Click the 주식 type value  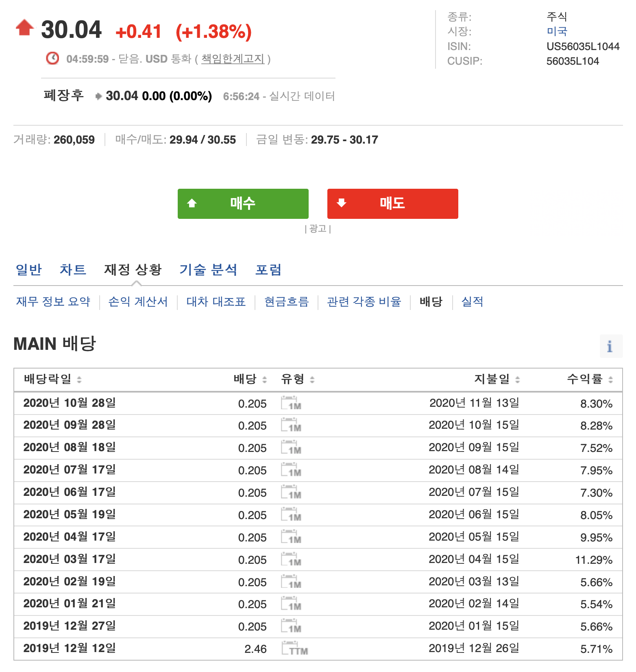point(557,17)
